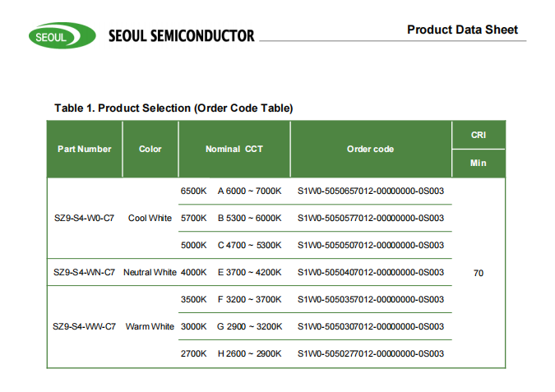This screenshot has height=392, width=555.
Task: Click the Order code column header
Action: point(370,149)
